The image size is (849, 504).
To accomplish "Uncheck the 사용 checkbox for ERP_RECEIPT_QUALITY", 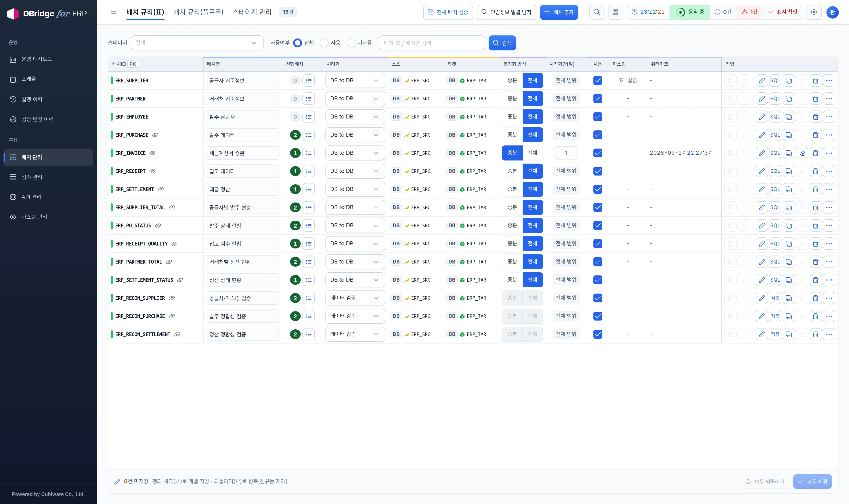I will point(598,244).
